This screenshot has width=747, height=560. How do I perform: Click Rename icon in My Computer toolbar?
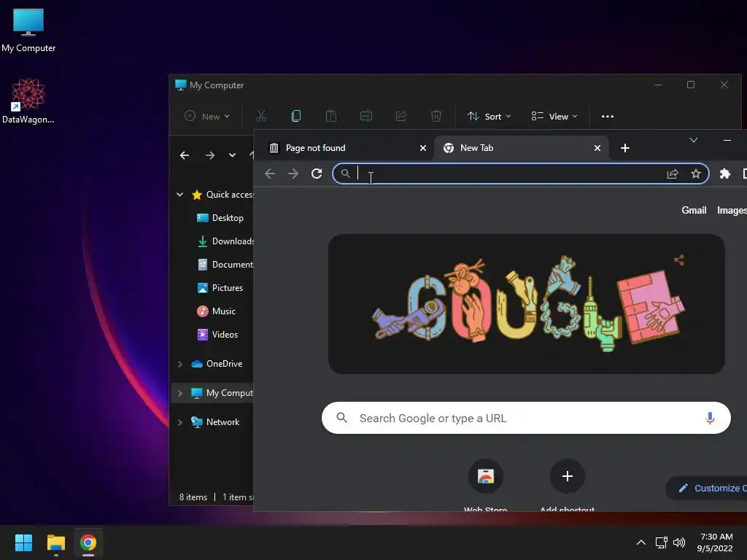click(x=366, y=116)
